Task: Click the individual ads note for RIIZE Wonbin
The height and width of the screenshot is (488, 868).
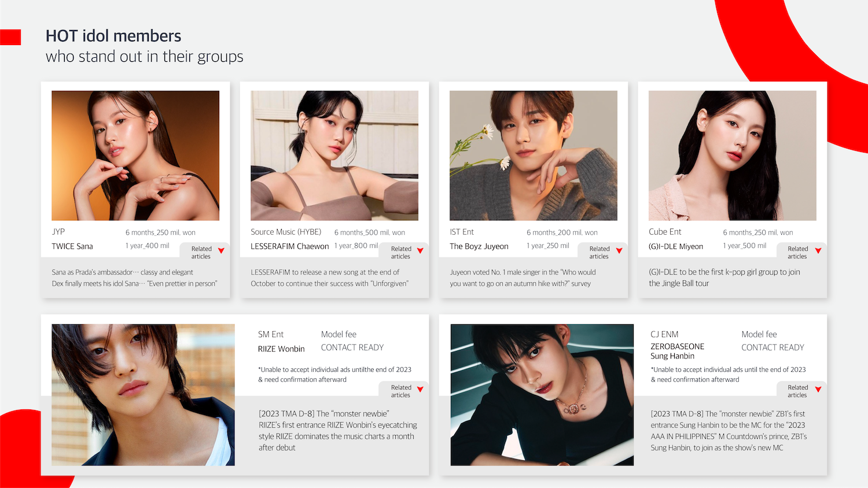Action: (x=334, y=375)
